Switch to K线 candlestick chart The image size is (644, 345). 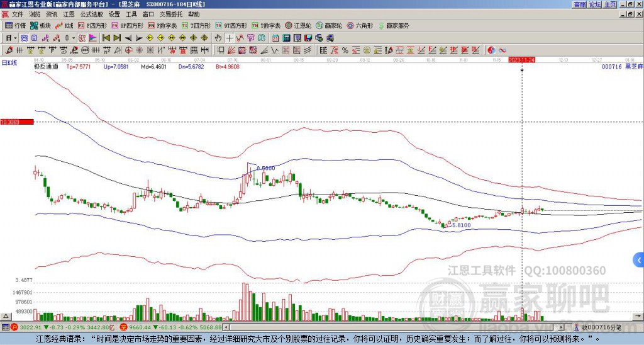tap(64, 25)
